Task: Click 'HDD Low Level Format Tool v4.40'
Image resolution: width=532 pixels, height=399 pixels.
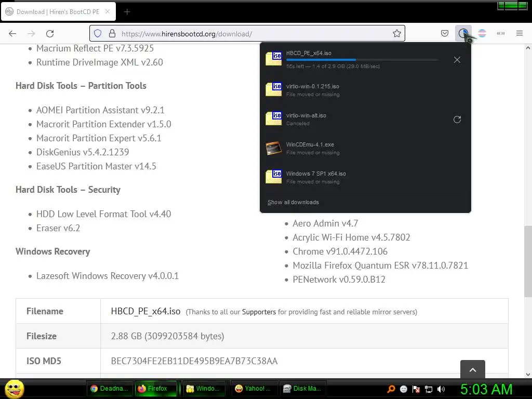Action: (x=103, y=214)
